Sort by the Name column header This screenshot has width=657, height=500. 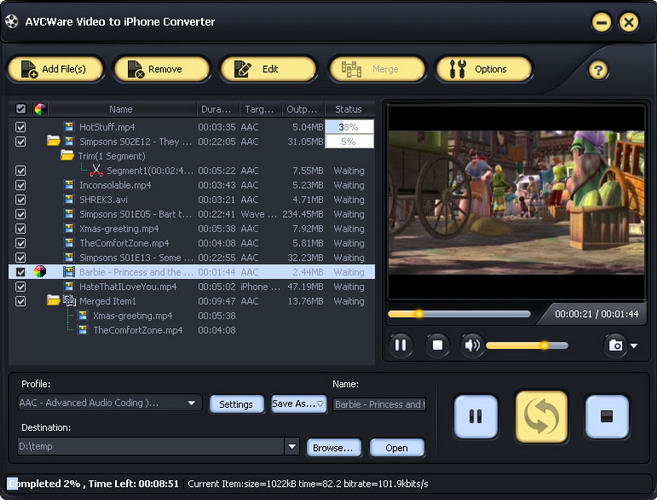[121, 109]
